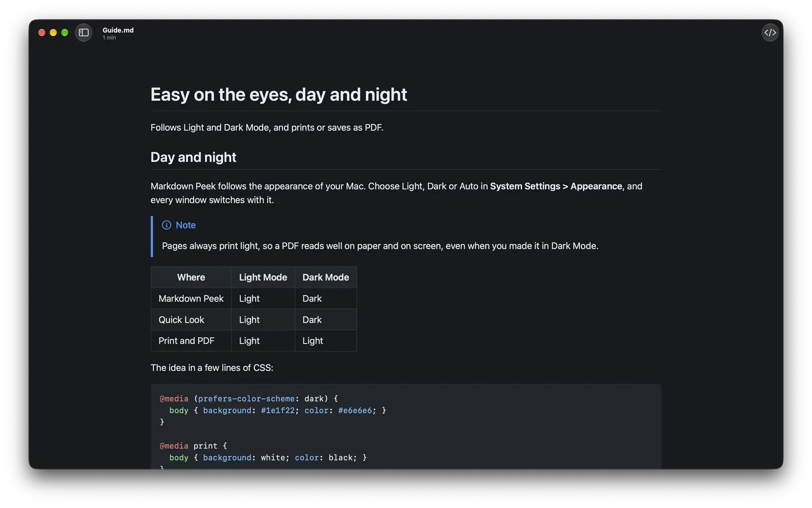Click "prefers-color-scheme" in the code block
The height and width of the screenshot is (508, 812).
[x=246, y=398]
